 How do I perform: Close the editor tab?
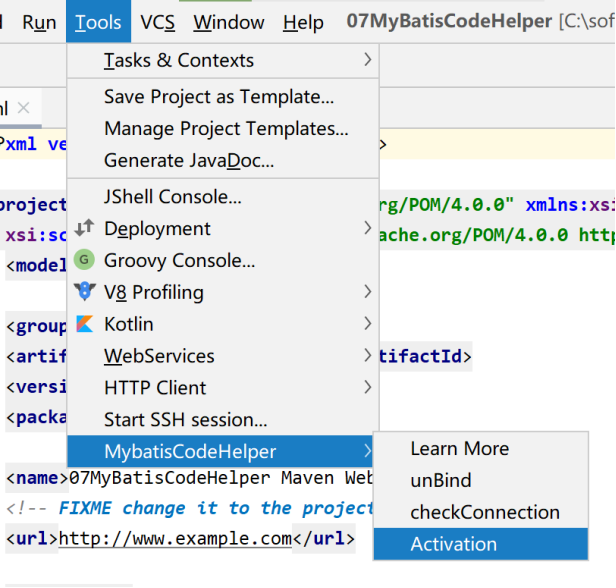click(24, 108)
